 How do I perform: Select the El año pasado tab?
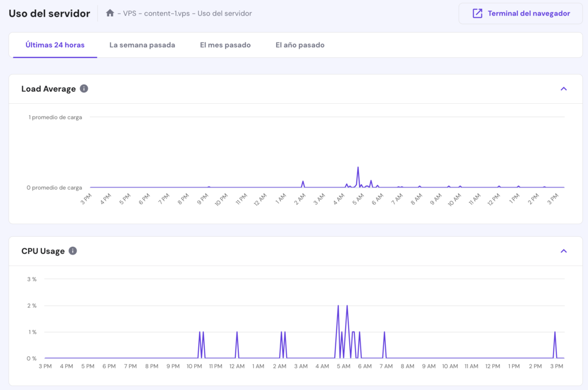coord(299,44)
